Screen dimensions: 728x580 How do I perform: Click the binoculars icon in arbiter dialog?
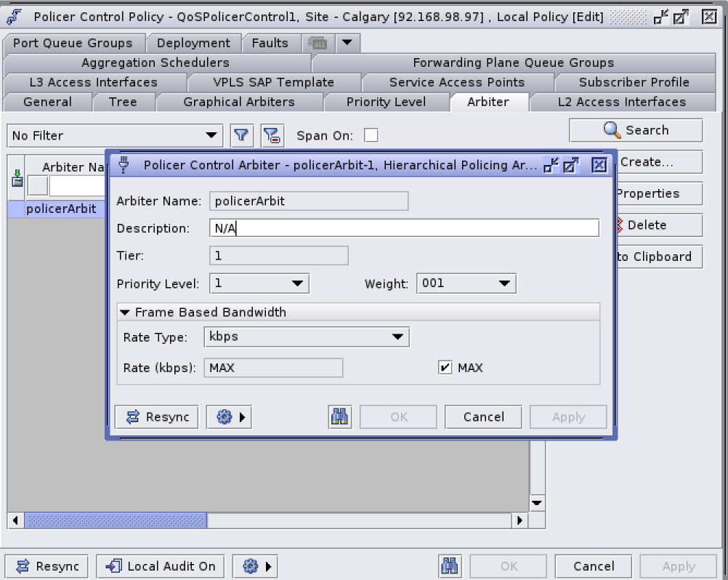click(x=339, y=417)
